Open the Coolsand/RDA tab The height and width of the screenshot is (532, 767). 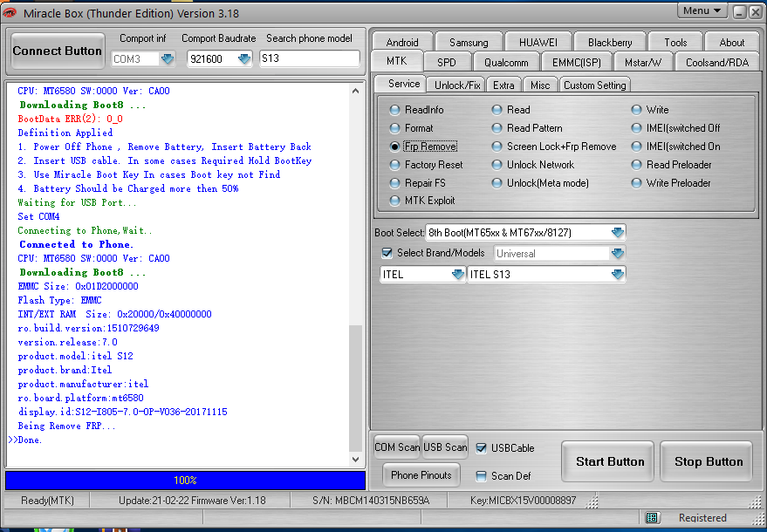click(717, 62)
